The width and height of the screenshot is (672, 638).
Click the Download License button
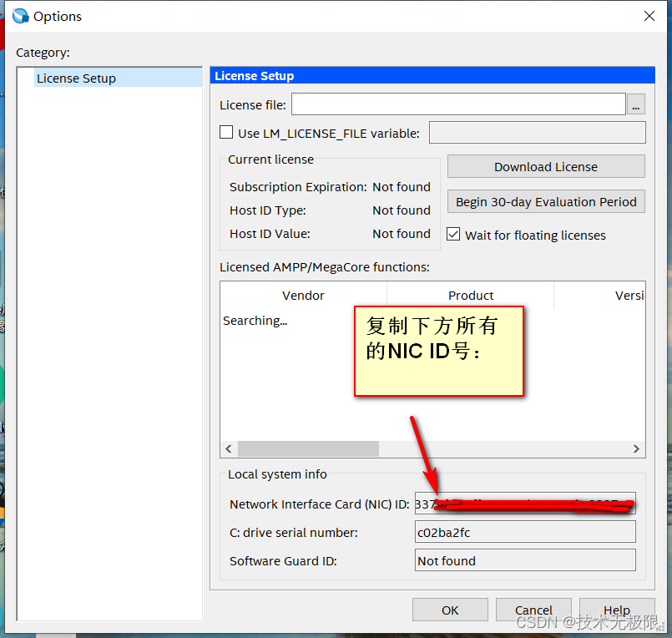tap(546, 166)
